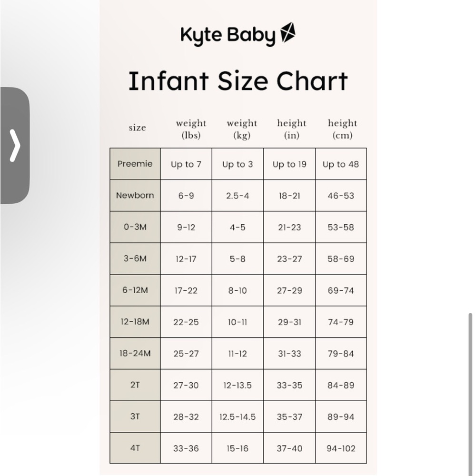Click the 0-3M size cell
The image size is (476, 476).
(x=135, y=227)
